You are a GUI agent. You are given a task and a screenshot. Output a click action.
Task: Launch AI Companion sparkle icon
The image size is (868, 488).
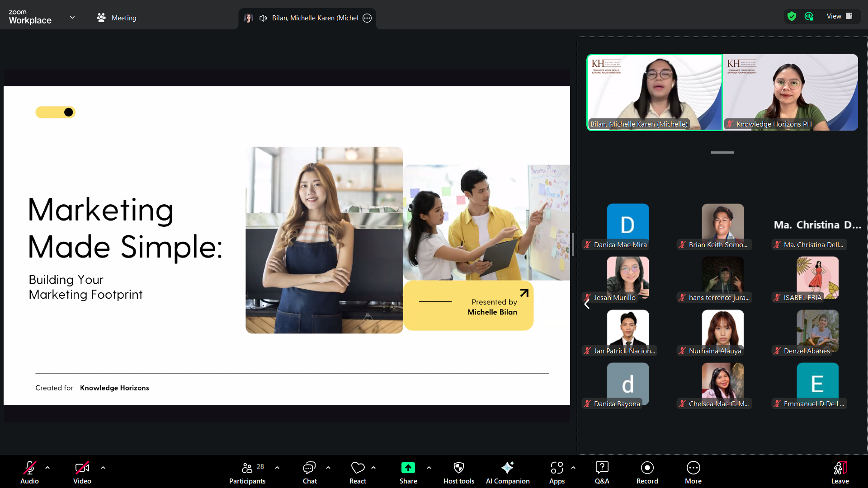507,468
